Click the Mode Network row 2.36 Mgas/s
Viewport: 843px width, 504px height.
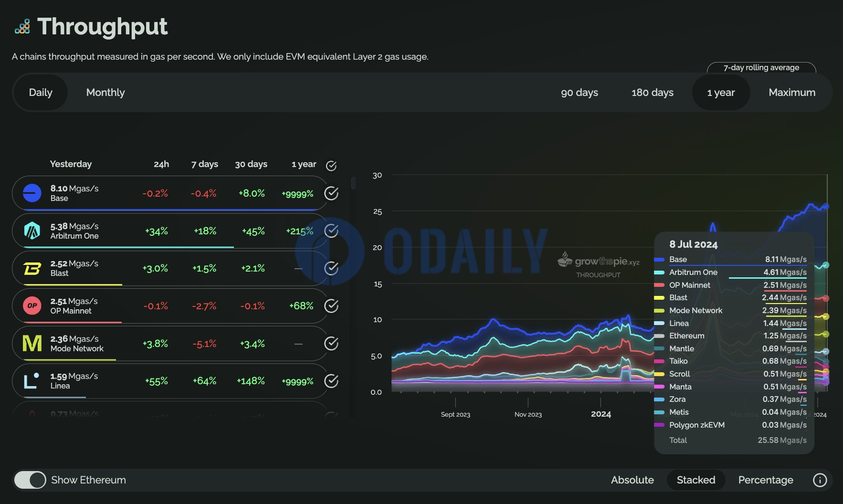[x=169, y=344]
